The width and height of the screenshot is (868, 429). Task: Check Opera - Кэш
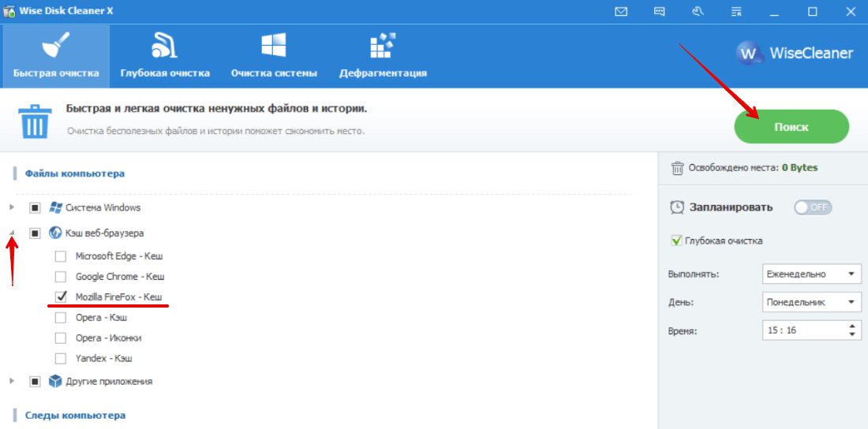coord(61,318)
